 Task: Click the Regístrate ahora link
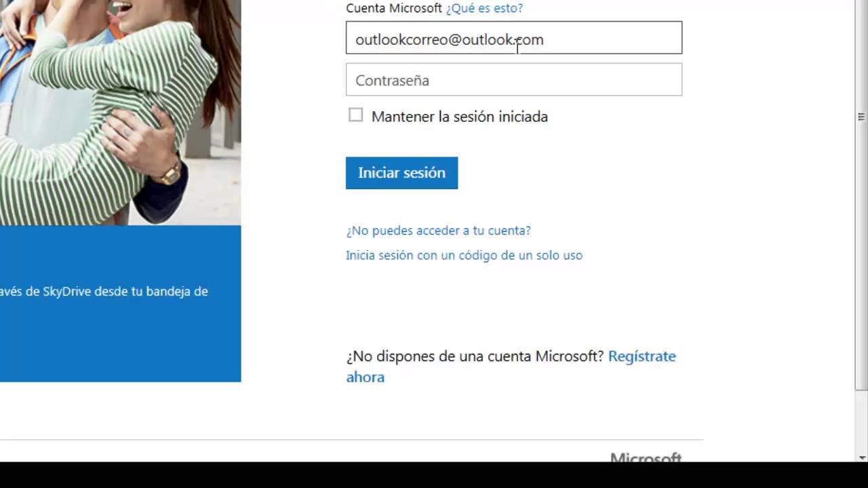point(511,367)
